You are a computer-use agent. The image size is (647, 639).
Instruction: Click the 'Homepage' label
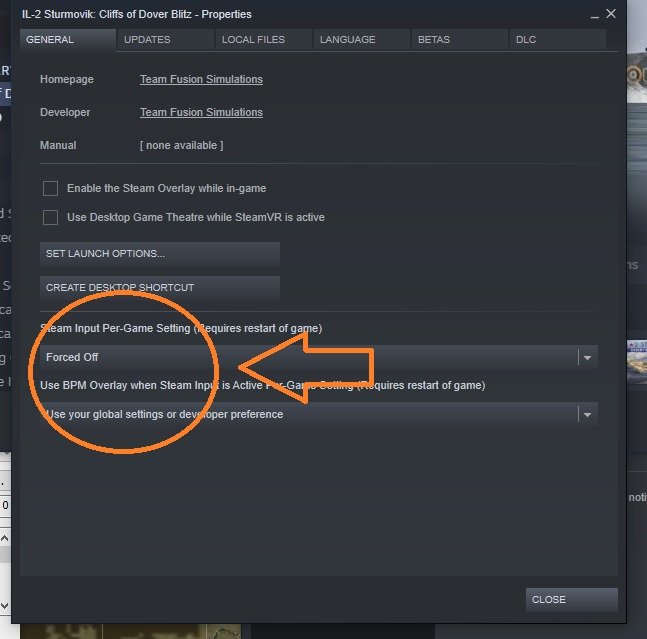point(67,79)
